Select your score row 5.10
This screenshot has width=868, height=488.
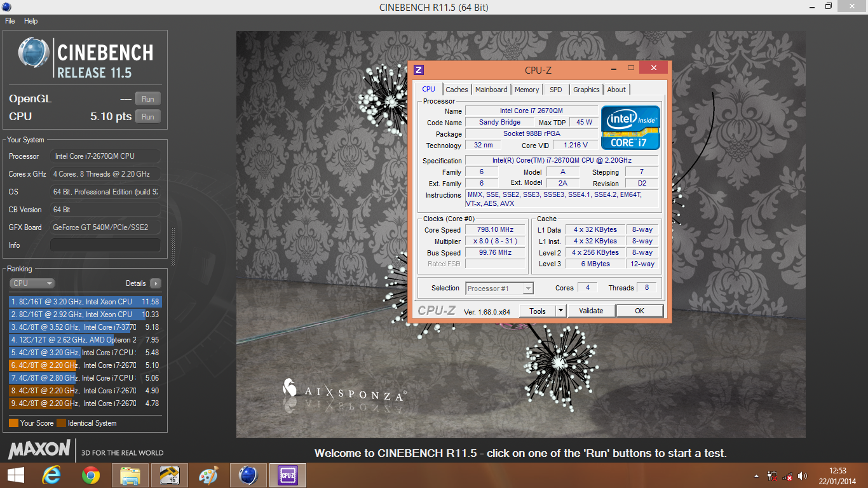85,365
